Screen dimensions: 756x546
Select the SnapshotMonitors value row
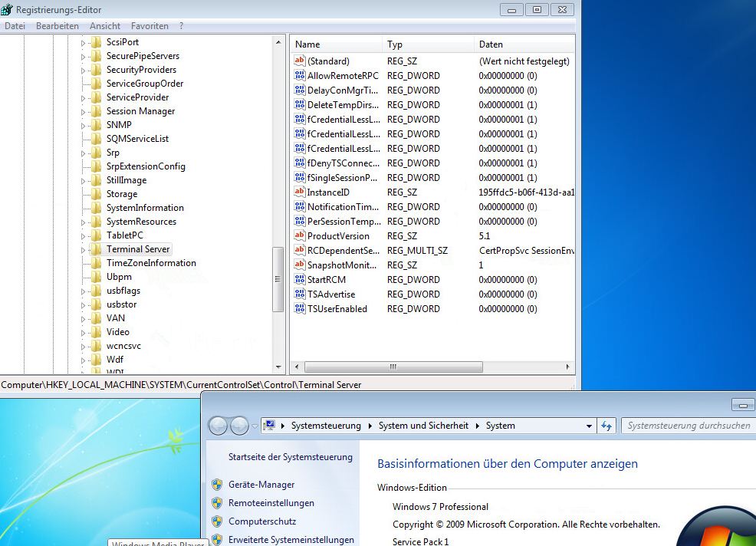[x=432, y=265]
